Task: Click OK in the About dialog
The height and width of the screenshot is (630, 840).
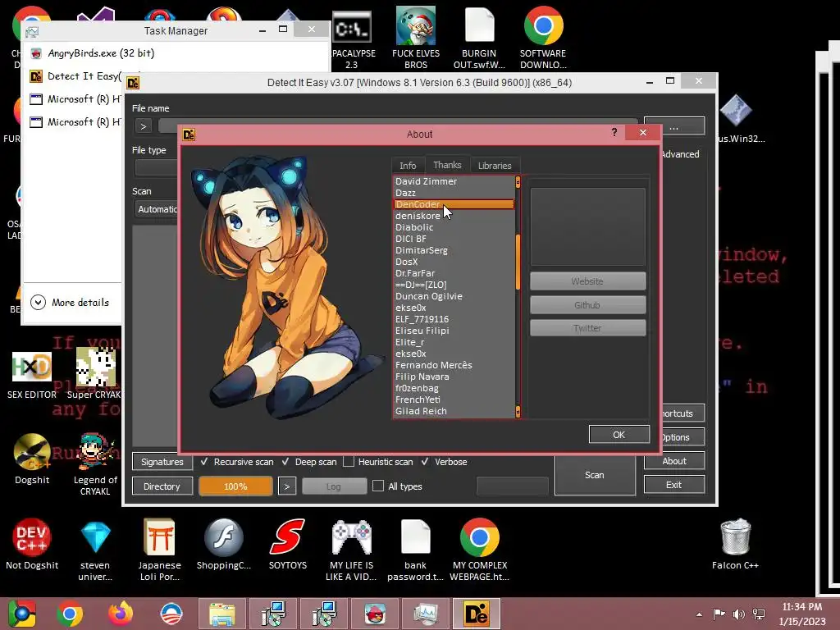Action: 619,435
